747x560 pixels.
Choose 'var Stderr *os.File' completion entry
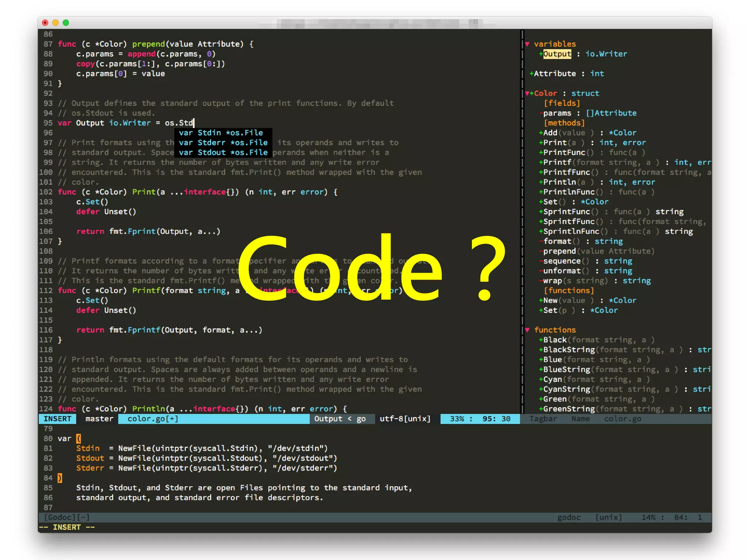[223, 143]
